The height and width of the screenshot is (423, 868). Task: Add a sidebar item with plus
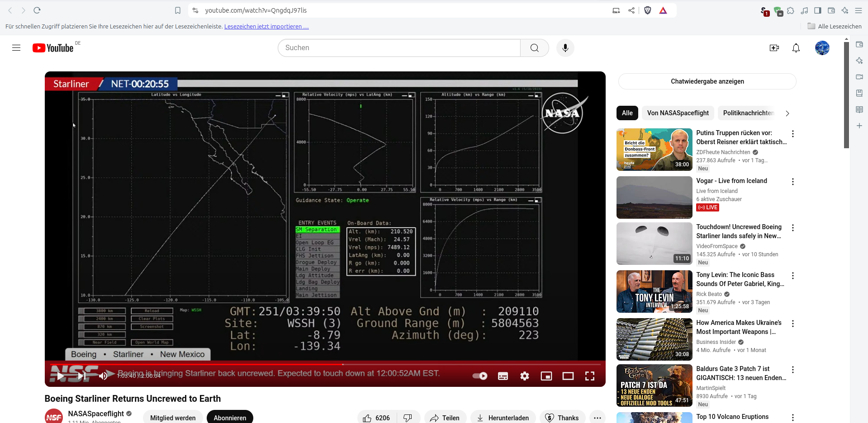coord(859,126)
